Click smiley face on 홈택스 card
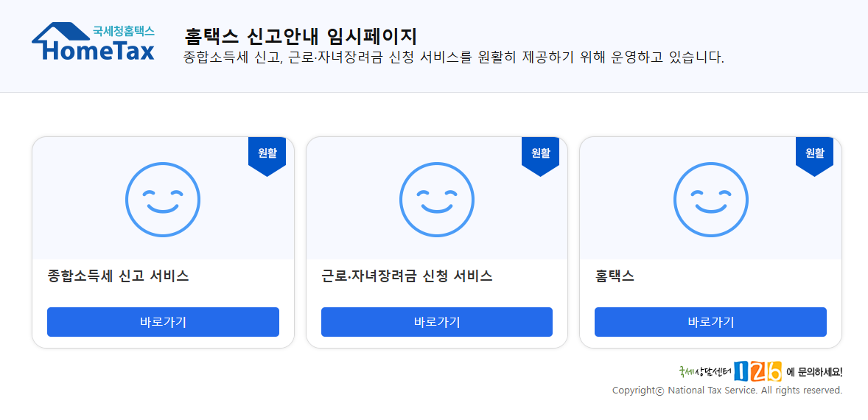 711,200
